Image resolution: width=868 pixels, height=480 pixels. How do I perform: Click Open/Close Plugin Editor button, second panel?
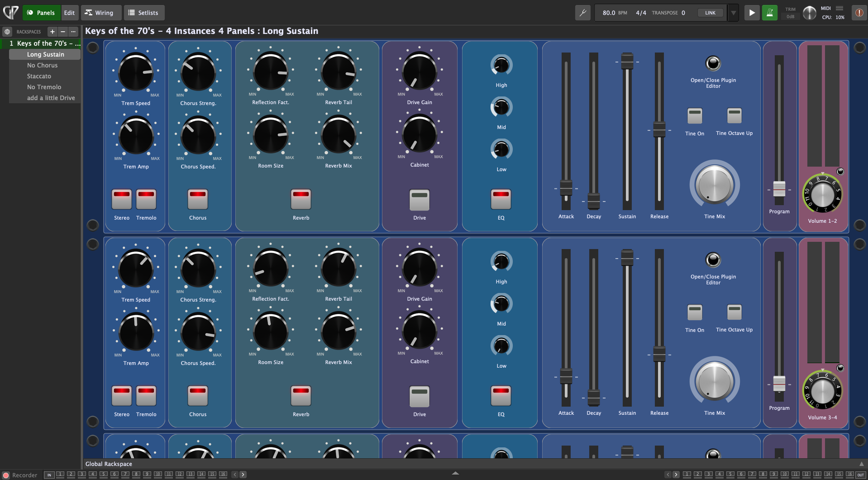[x=713, y=259]
